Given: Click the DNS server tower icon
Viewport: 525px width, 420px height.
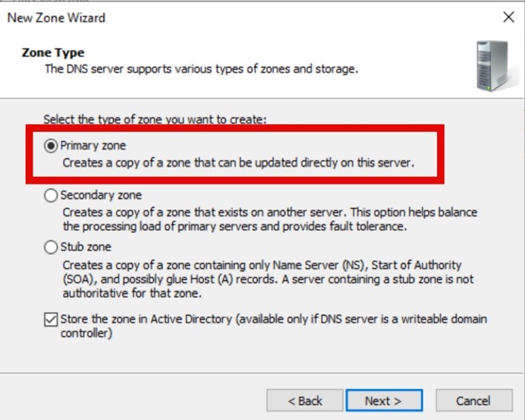Looking at the screenshot, I should click(494, 66).
